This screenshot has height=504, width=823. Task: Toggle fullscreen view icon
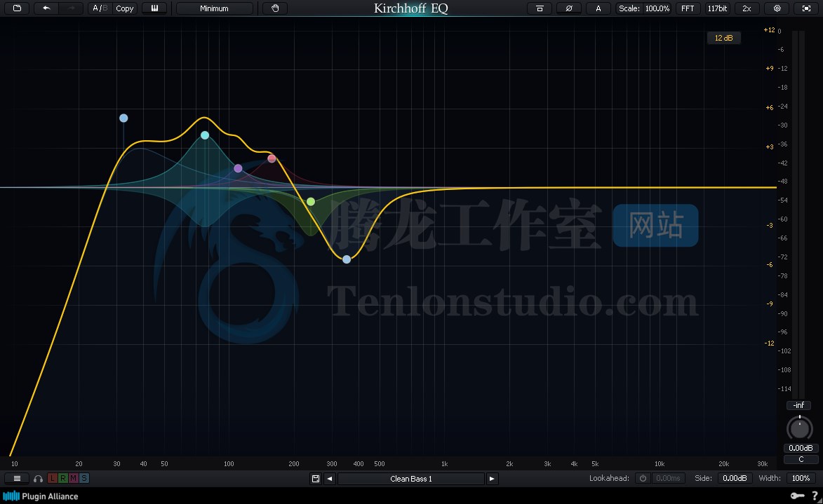click(807, 8)
